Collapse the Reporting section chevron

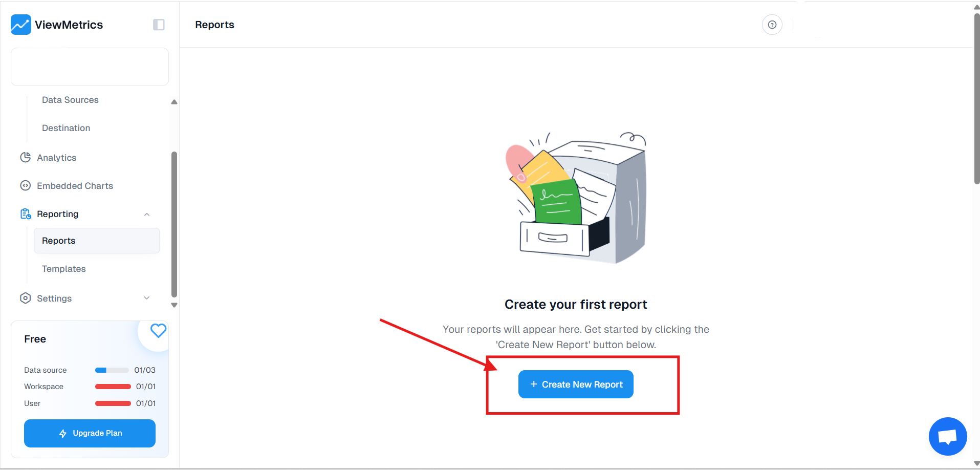[x=147, y=214]
